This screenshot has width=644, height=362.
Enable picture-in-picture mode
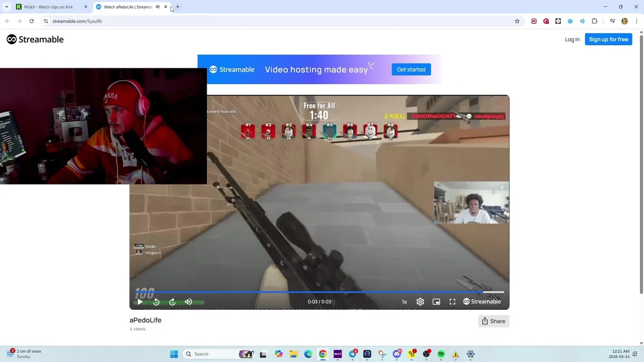[436, 302]
